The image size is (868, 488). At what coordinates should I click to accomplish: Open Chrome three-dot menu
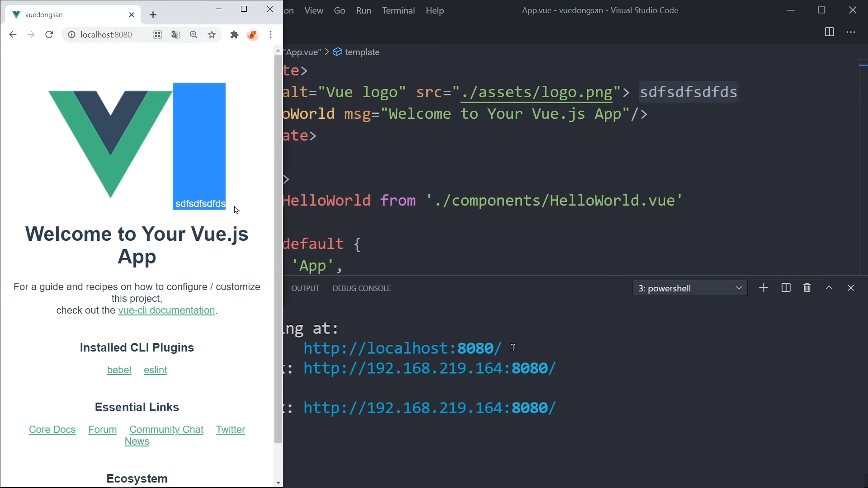point(271,35)
